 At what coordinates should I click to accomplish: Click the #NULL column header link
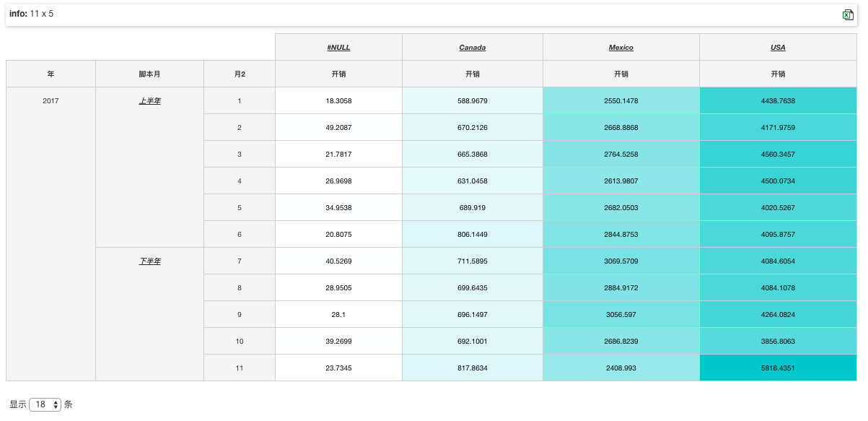point(338,48)
